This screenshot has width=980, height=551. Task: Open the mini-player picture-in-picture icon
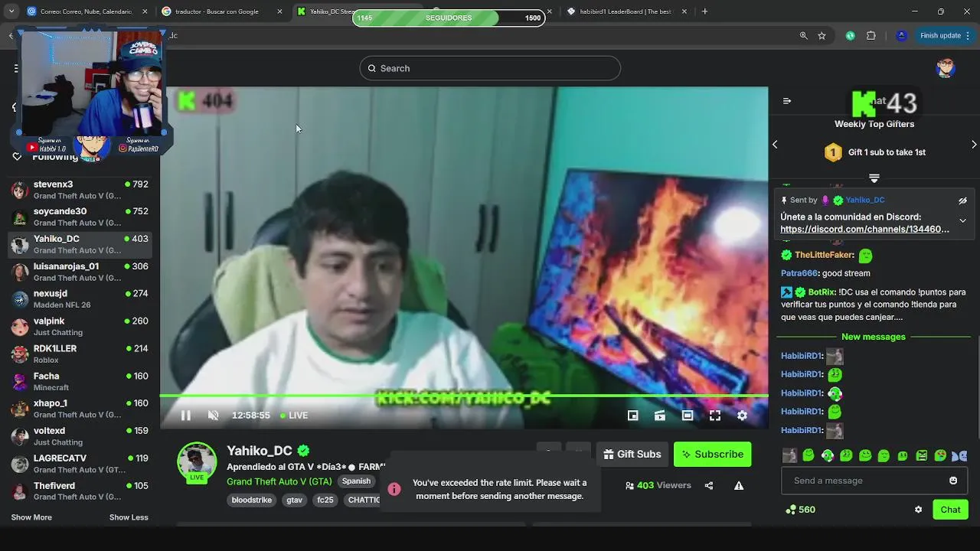(x=632, y=416)
